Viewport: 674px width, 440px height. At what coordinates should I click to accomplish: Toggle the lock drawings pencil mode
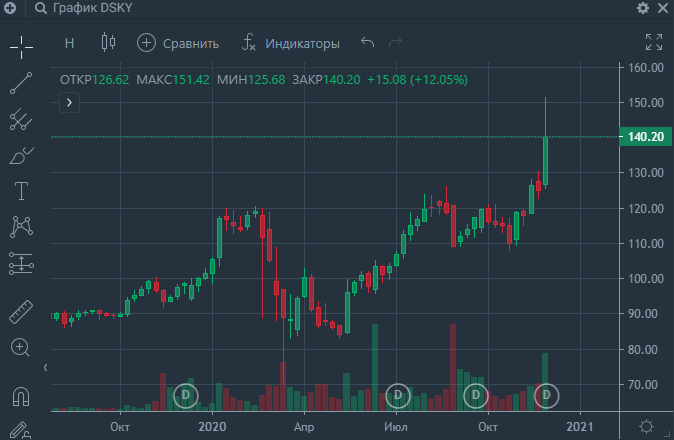(x=20, y=430)
